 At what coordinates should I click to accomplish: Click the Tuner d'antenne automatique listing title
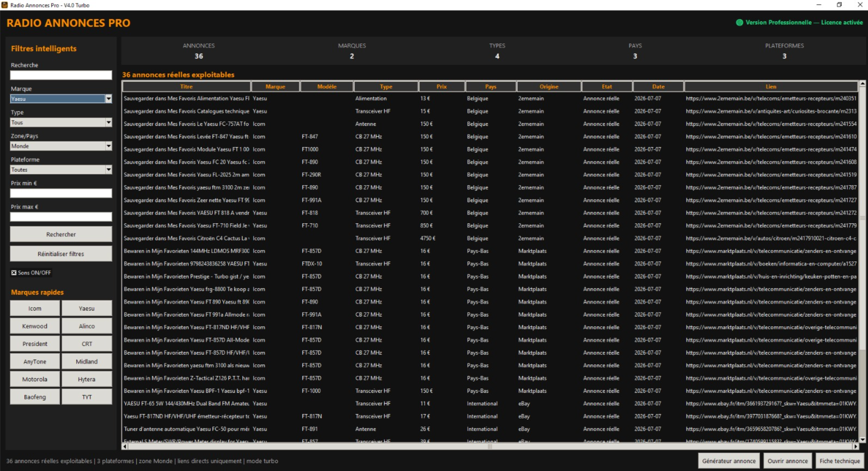[x=187, y=429]
